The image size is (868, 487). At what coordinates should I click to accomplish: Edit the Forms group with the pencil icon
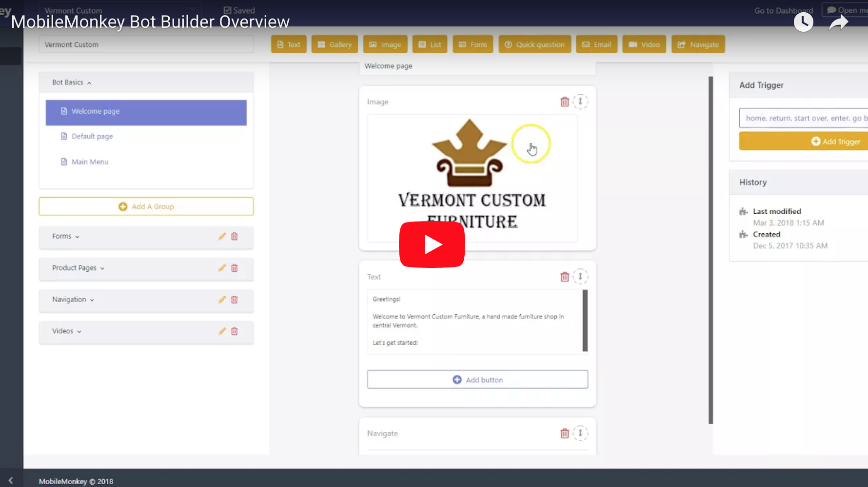[222, 236]
